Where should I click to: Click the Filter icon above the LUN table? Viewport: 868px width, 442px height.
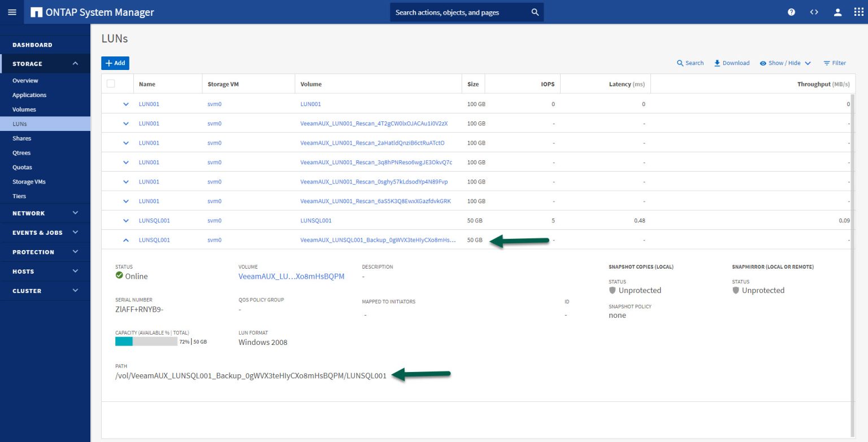pos(835,63)
